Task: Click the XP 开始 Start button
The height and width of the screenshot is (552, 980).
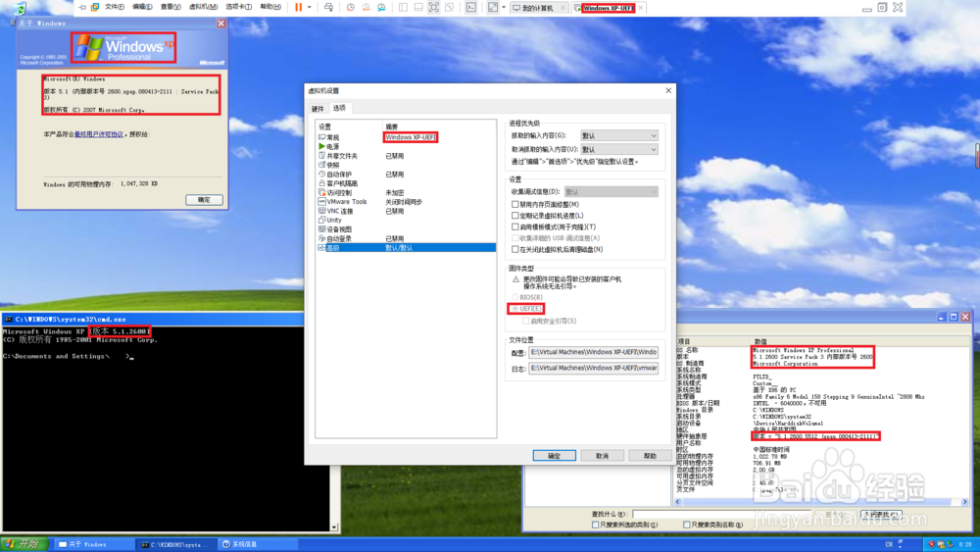Action: tap(24, 544)
